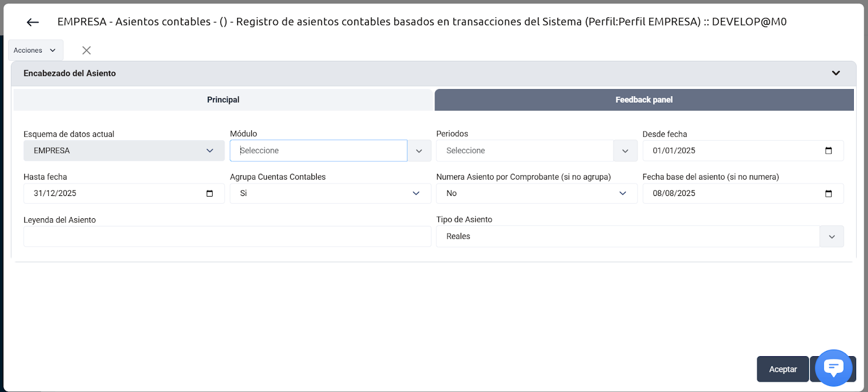The image size is (868, 392).
Task: Click the Encabezado del Asiento header title
Action: coord(69,73)
